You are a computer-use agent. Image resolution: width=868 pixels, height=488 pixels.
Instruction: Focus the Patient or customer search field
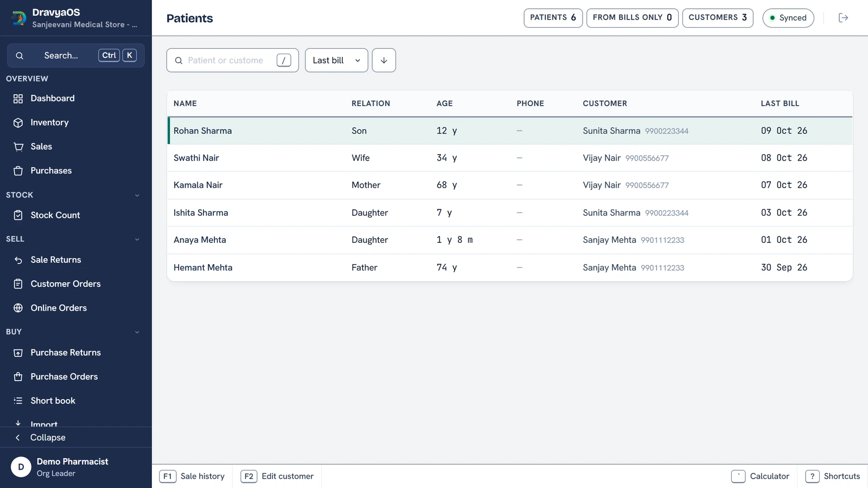pos(232,60)
